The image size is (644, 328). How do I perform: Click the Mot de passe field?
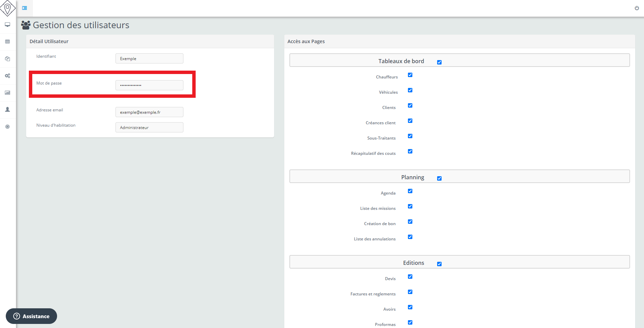pyautogui.click(x=149, y=85)
